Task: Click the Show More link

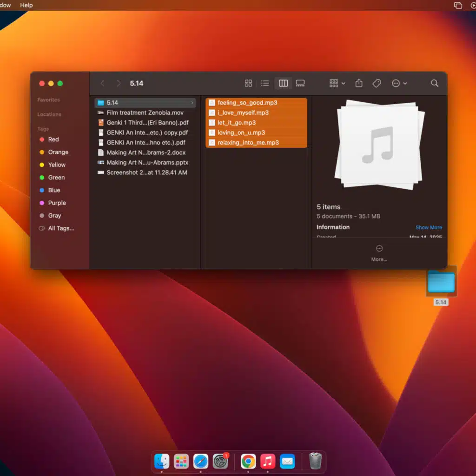Action: point(429,227)
